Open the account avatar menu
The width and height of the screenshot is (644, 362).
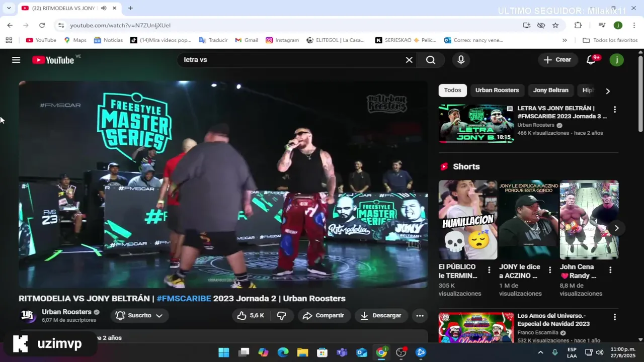(616, 60)
